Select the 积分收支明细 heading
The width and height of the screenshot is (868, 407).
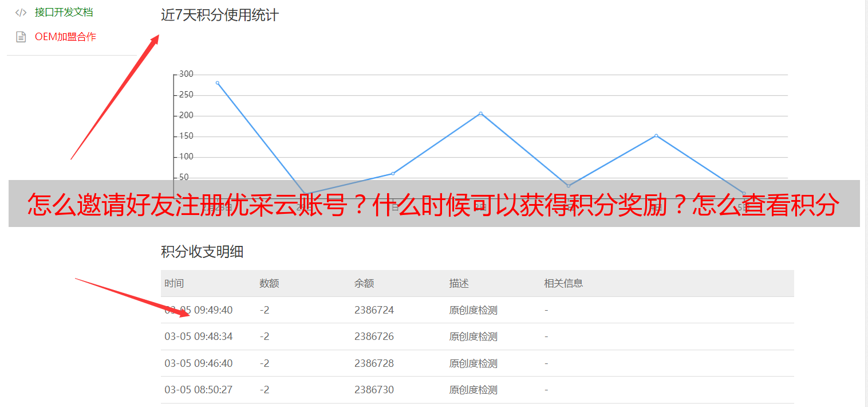click(202, 252)
